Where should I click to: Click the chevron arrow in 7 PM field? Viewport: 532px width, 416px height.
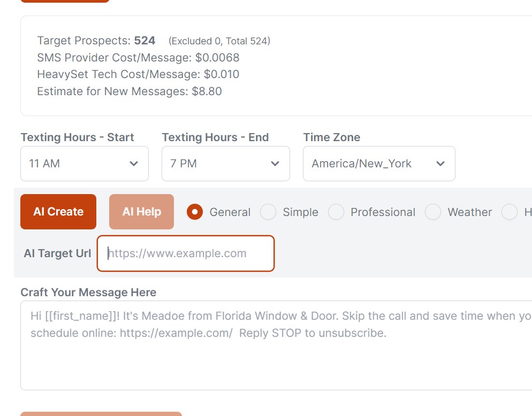275,164
